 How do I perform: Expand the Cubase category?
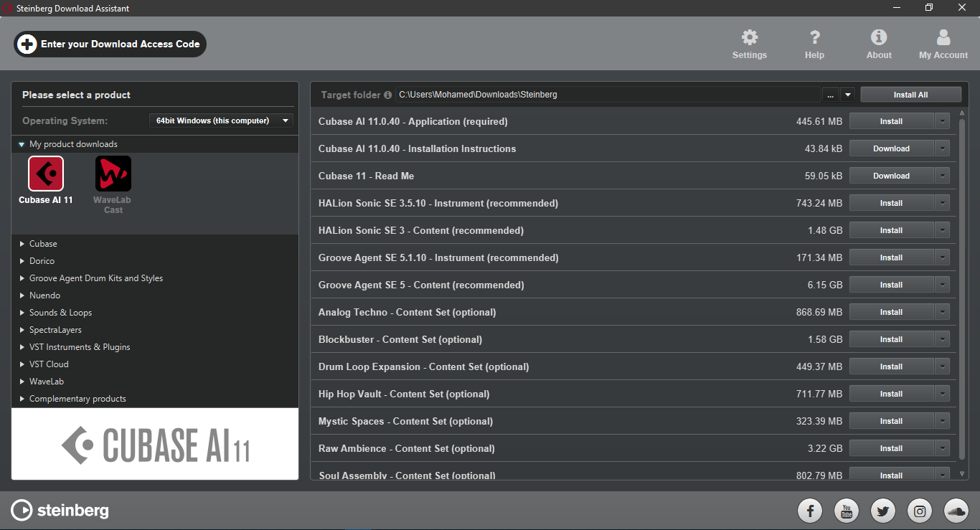pos(22,244)
